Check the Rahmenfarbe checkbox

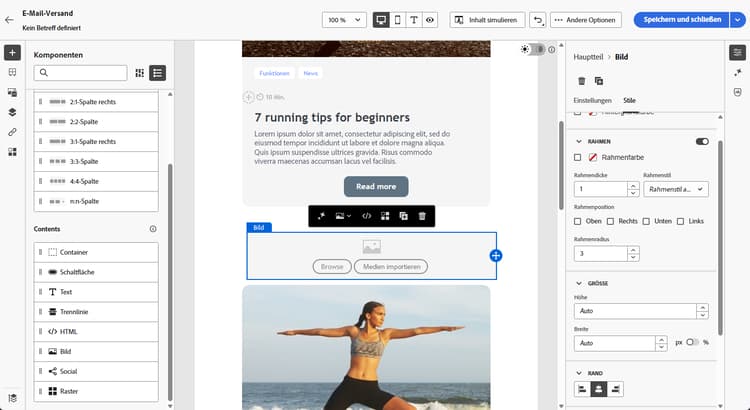(577, 157)
